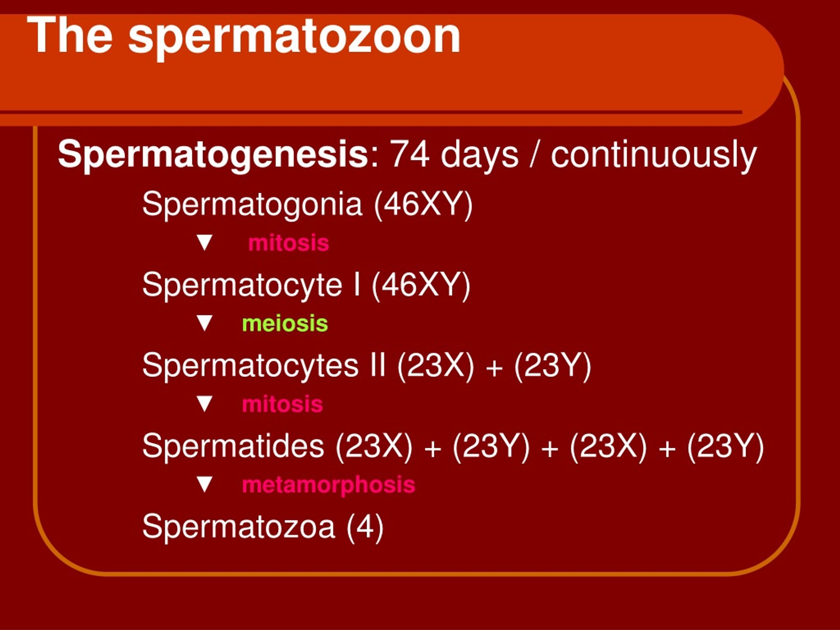The width and height of the screenshot is (840, 630).
Task: Click Spermatogonia (46XY) line
Action: click(x=307, y=205)
